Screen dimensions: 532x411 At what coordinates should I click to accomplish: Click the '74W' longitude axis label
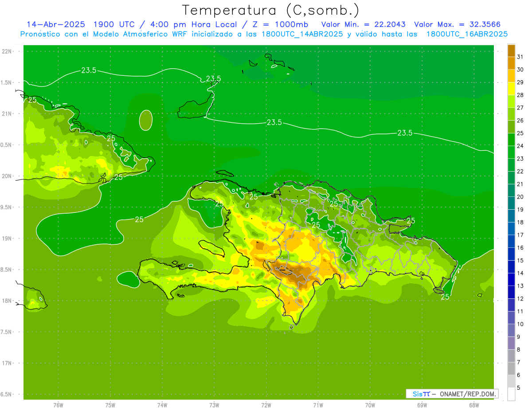coord(162,405)
